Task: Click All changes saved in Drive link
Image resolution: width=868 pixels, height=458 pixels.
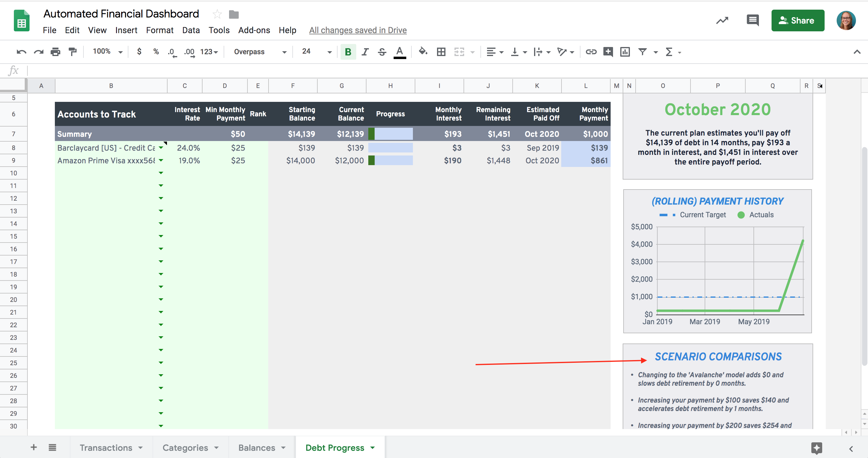Action: (357, 30)
